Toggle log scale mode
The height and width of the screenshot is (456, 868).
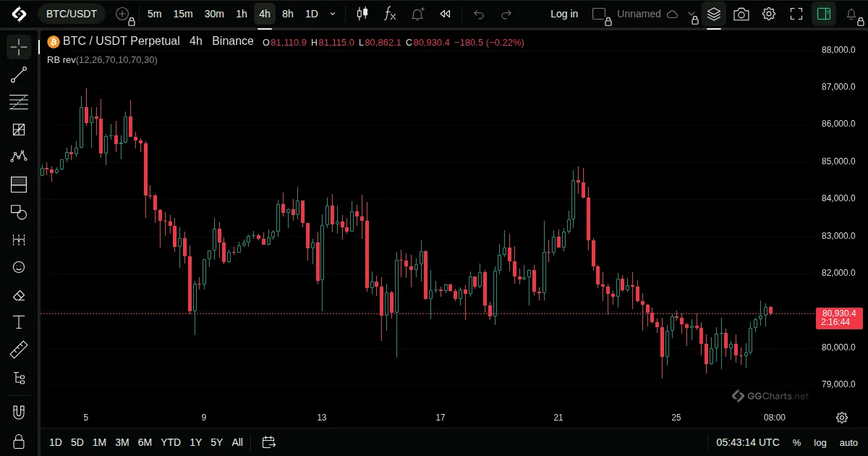pyautogui.click(x=820, y=442)
